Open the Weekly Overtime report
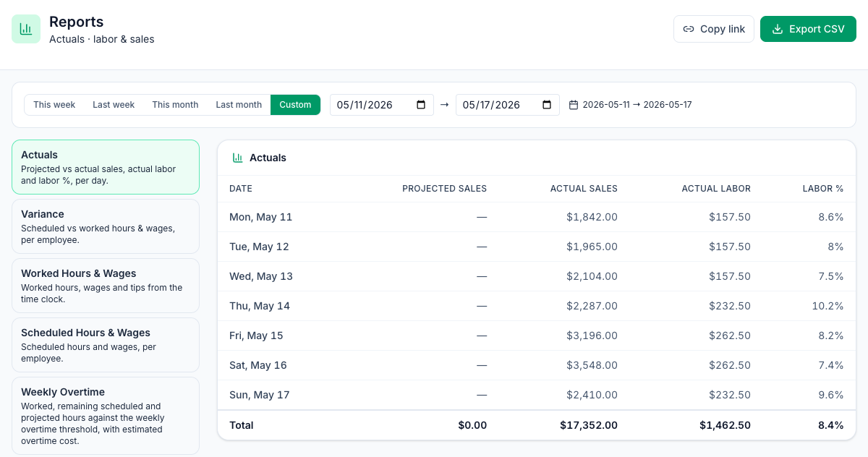The width and height of the screenshot is (868, 457). 106,416
